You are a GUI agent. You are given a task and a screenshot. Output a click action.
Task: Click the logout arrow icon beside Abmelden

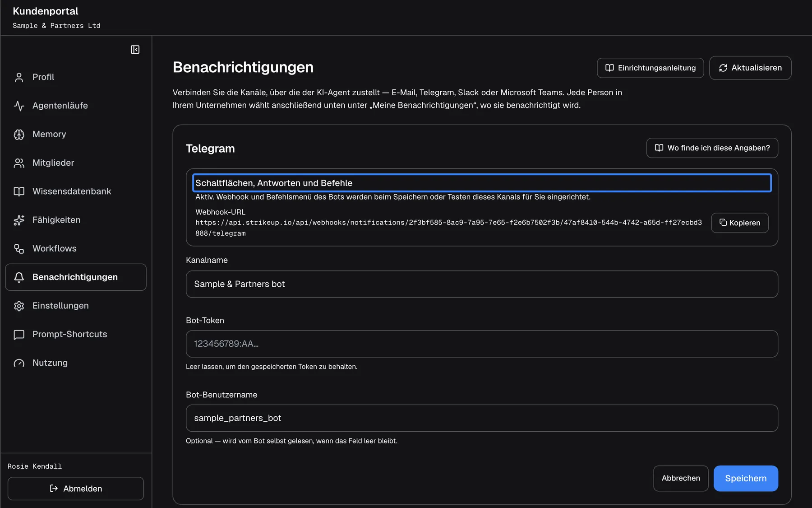click(x=54, y=489)
